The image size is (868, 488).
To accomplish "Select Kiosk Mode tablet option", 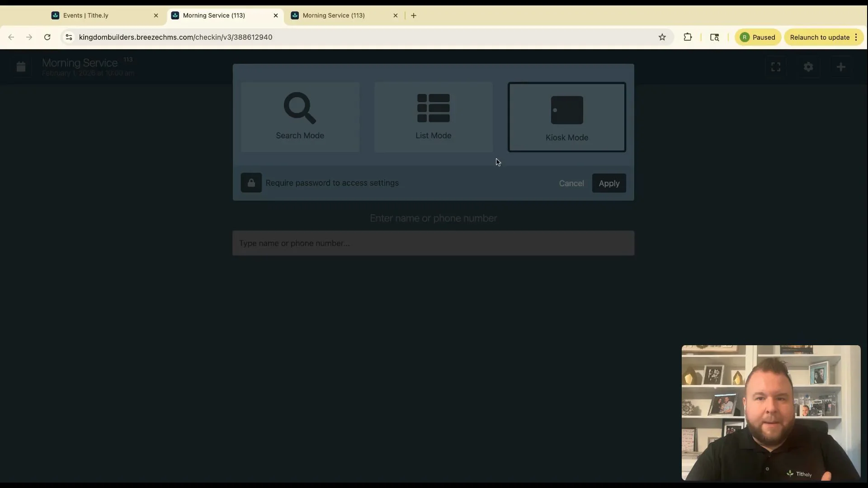I will point(566,117).
